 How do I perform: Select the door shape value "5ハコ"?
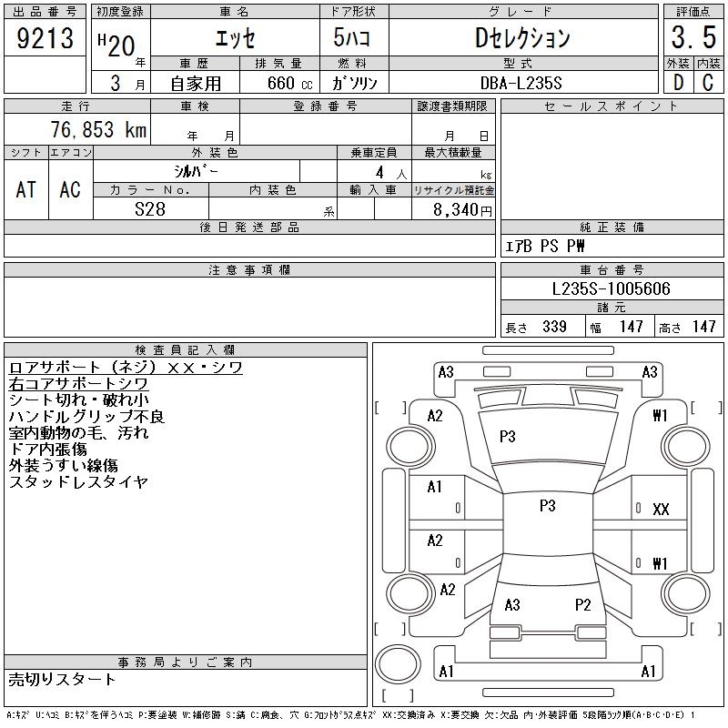tap(352, 37)
